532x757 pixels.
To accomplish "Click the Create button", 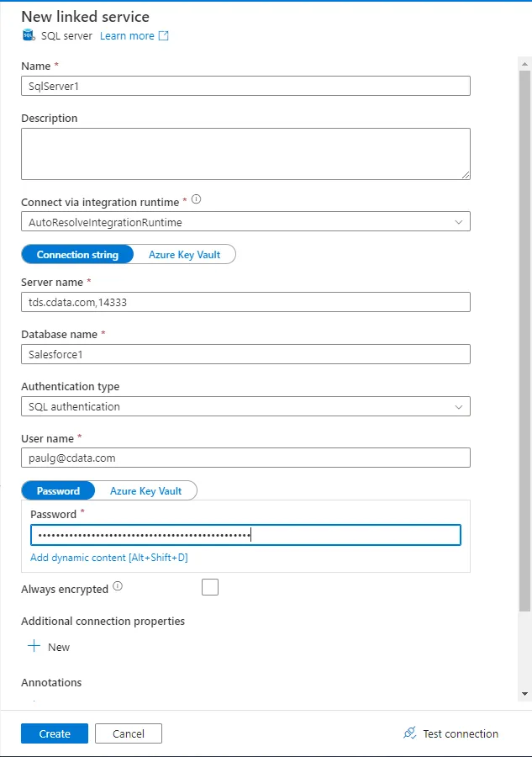I will click(x=54, y=733).
